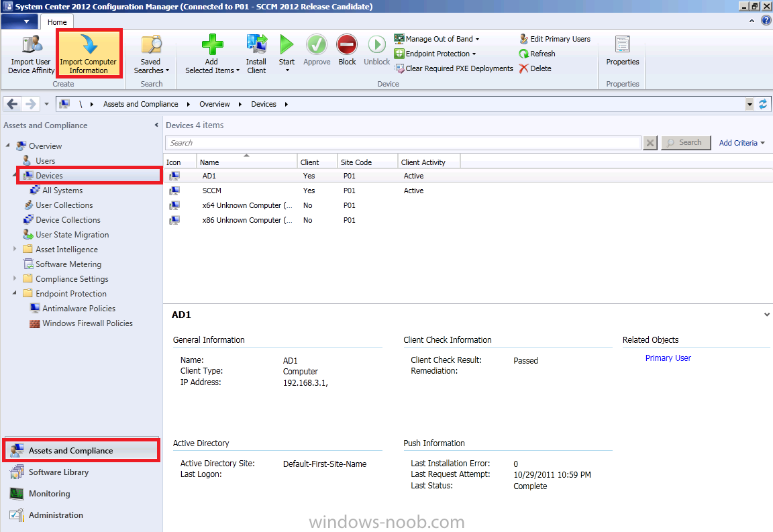Click the Block device icon
The height and width of the screenshot is (532, 773).
point(347,44)
